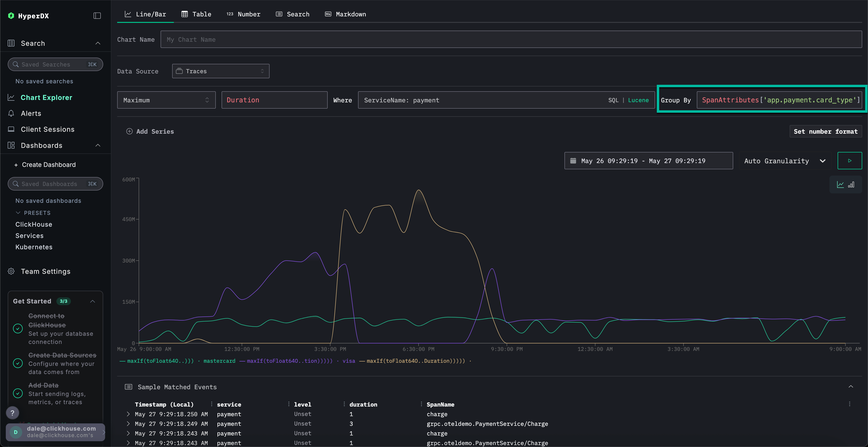
Task: Click the run query play button
Action: (849, 161)
